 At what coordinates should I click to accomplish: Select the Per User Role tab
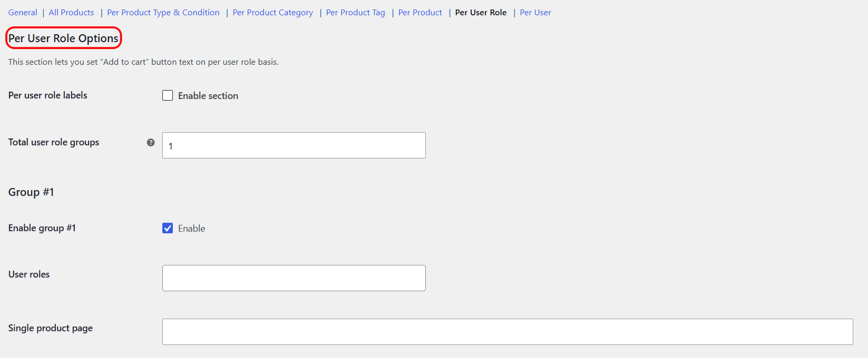pos(481,13)
